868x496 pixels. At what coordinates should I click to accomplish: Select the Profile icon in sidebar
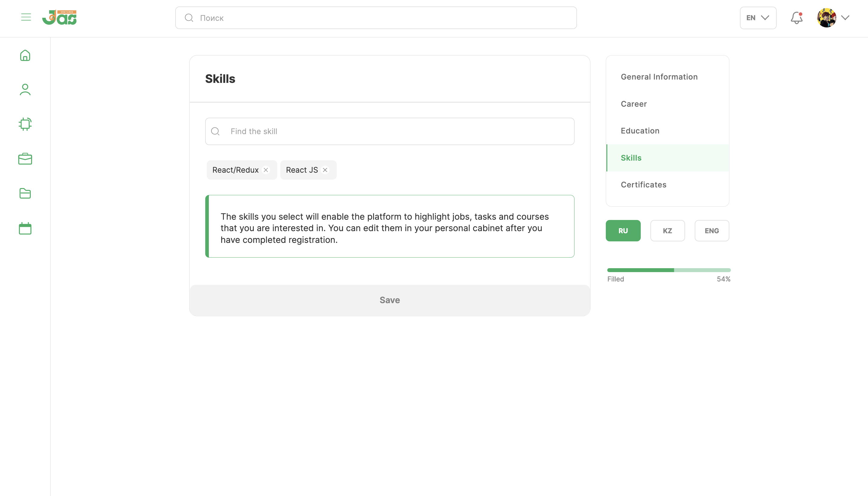tap(25, 89)
